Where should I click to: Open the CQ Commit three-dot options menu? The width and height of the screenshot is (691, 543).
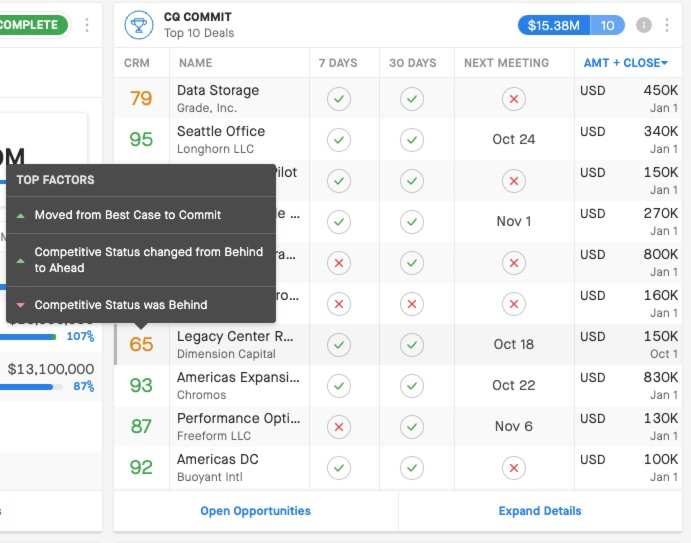pos(667,25)
